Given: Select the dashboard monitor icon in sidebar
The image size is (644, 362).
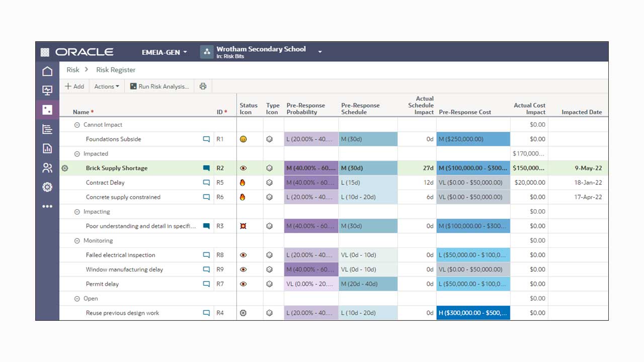Looking at the screenshot, I should click(47, 90).
